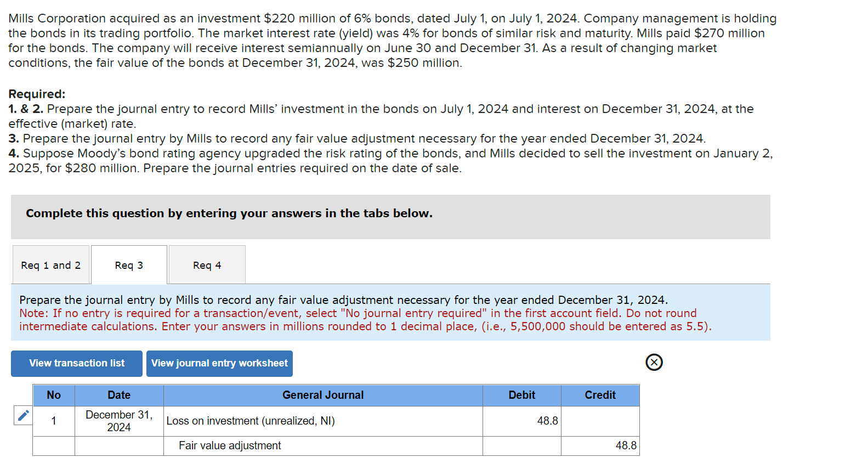Switch to the Req 1 and 2 tab
This screenshot has width=868, height=463.
coord(50,264)
